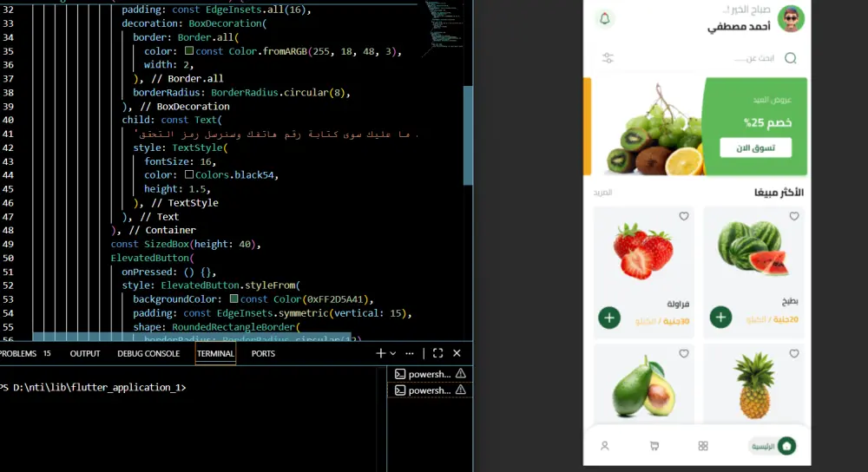
Task: Add strawberry to cart with plus button
Action: click(x=609, y=318)
